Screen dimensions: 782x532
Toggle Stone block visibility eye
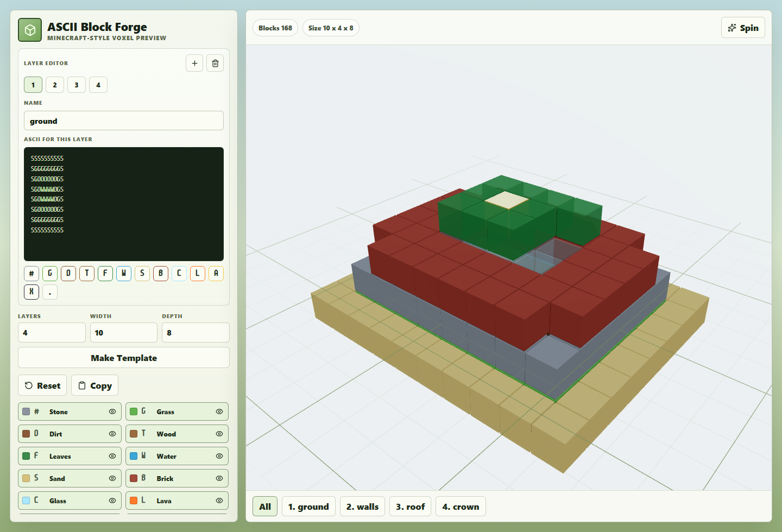click(x=112, y=411)
